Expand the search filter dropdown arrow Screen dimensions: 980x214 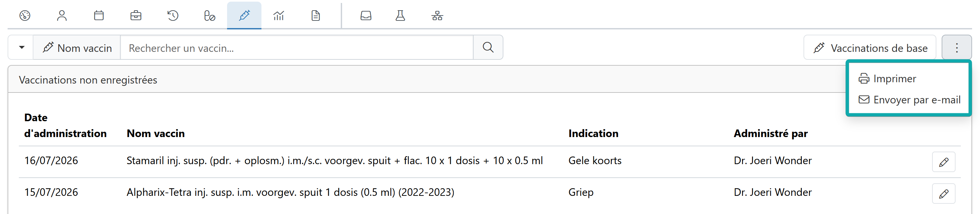click(21, 48)
